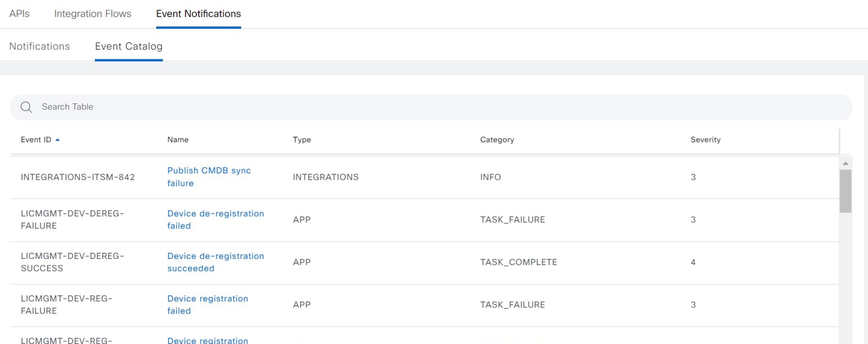Screen dimensions: 868x344
Task: Open Device de-registration succeeded event
Action: click(x=216, y=262)
